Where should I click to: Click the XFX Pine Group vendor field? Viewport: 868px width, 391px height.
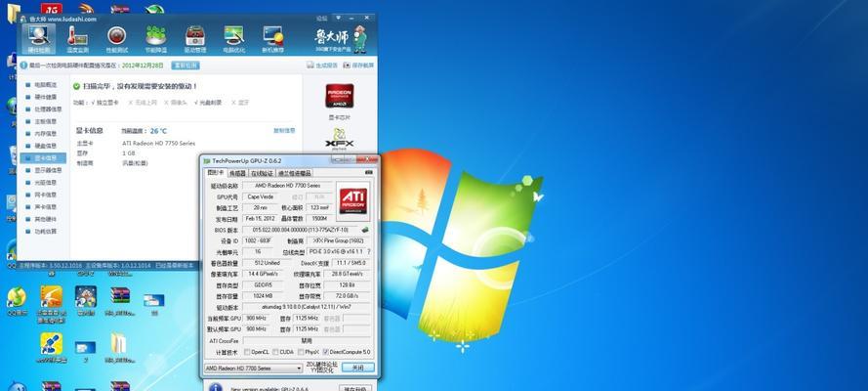(x=338, y=240)
